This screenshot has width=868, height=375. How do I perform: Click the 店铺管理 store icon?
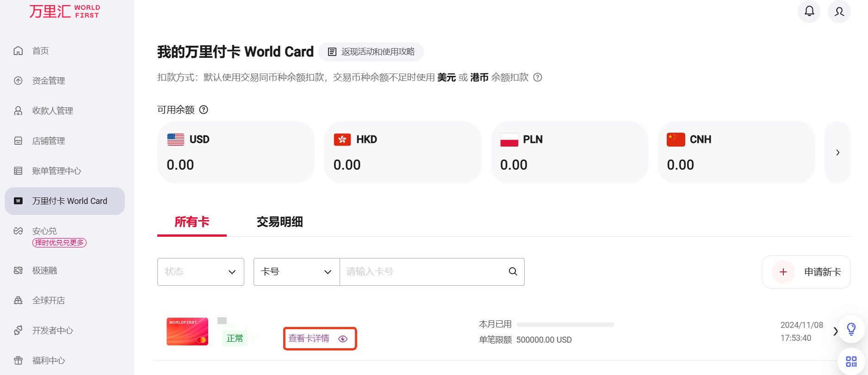(x=18, y=141)
